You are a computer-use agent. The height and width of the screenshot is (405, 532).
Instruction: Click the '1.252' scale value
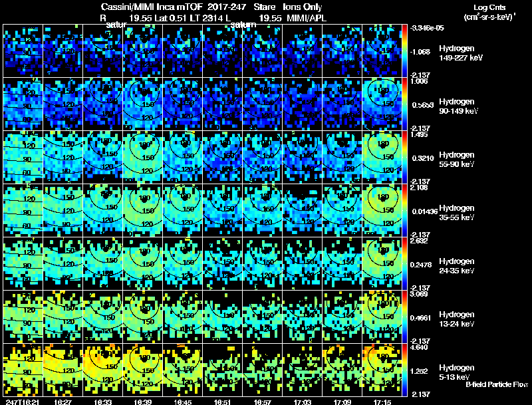[x=419, y=372]
